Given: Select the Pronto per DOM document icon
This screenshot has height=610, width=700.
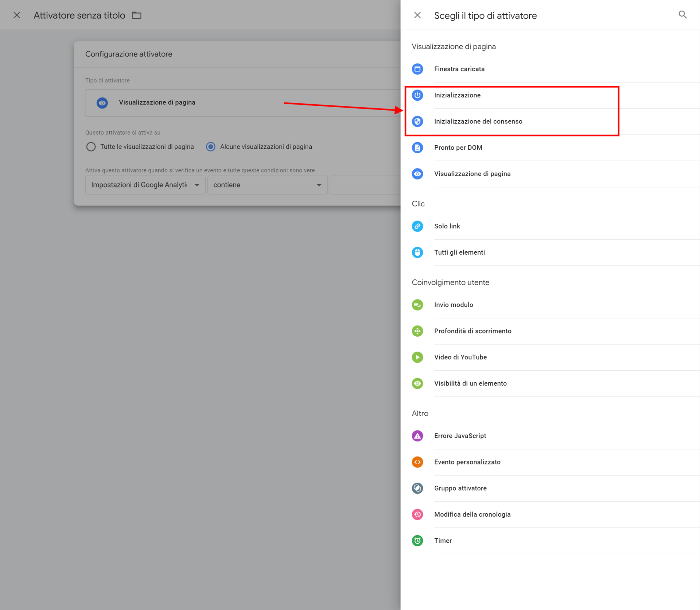Looking at the screenshot, I should [417, 148].
